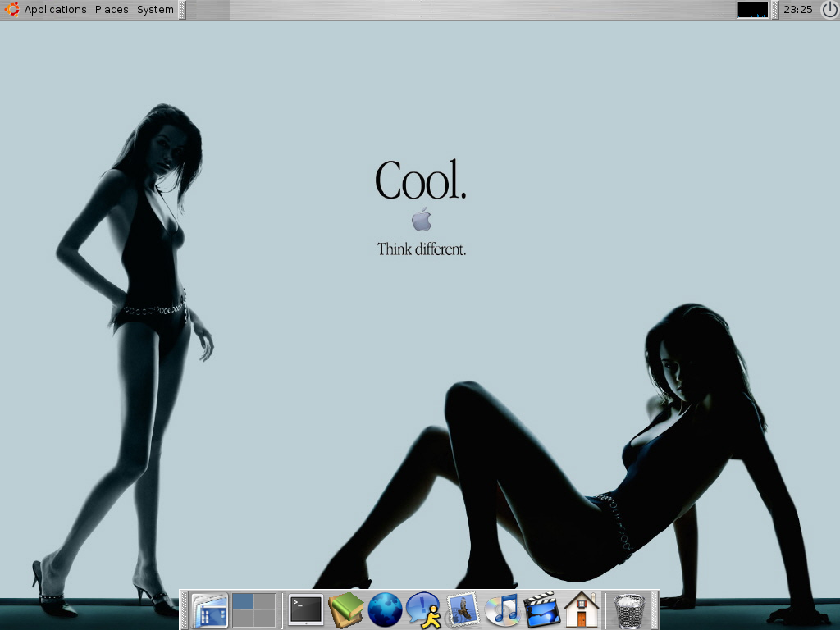Launch the music player with the note icon

point(502,609)
